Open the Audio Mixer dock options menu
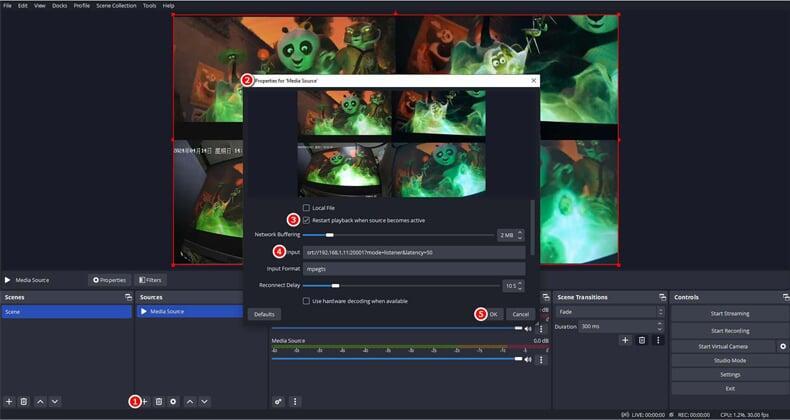This screenshot has width=790, height=420. [x=295, y=401]
